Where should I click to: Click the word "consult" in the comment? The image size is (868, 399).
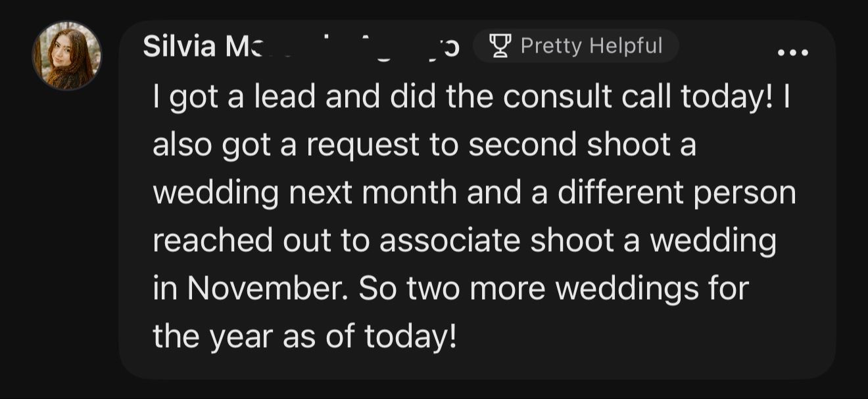click(x=548, y=97)
